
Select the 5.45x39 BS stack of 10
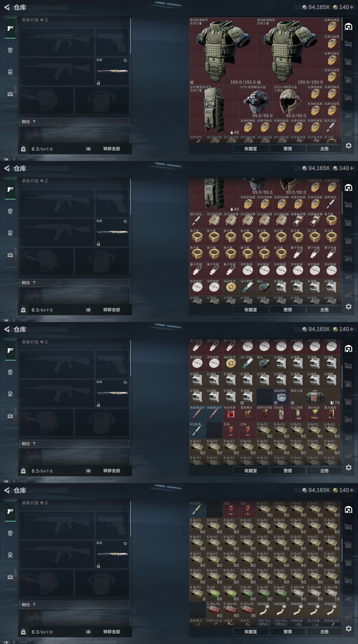[332, 593]
